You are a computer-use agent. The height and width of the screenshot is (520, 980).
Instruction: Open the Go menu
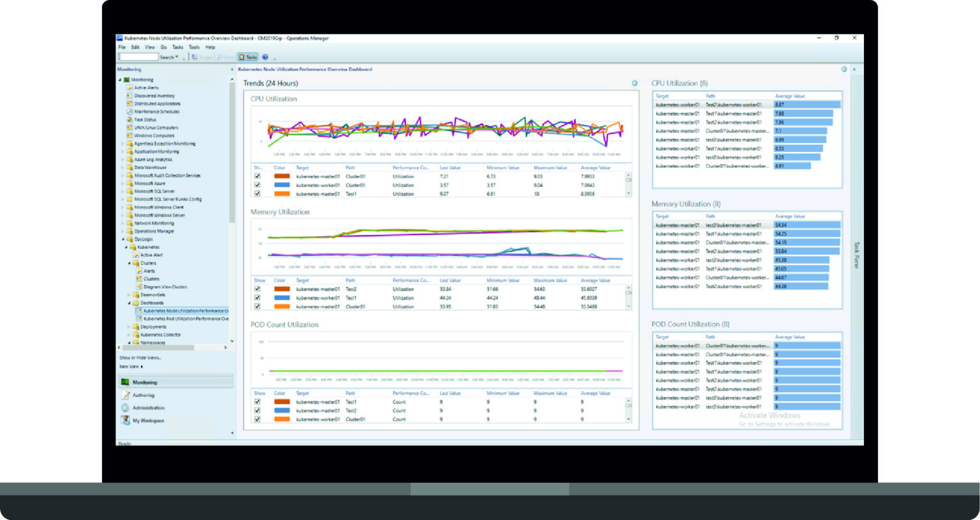163,47
